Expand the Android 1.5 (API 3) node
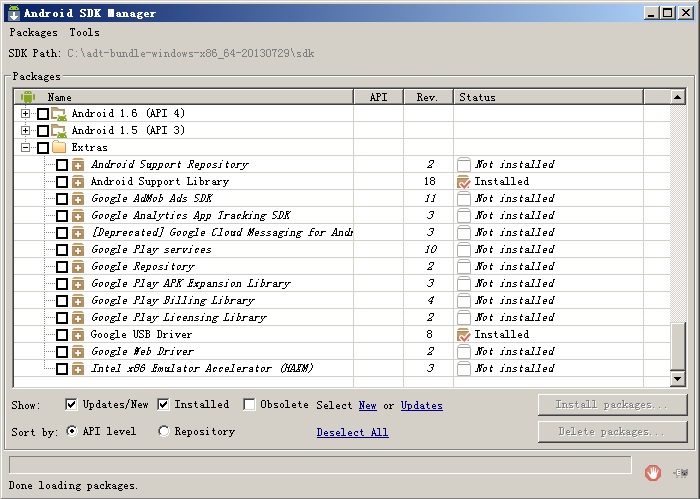 (25, 131)
